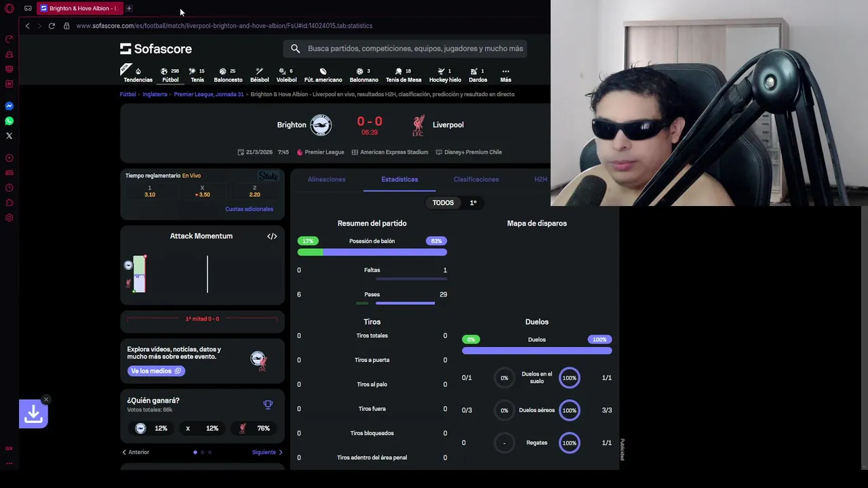868x488 pixels.
Task: Open Liverpool team crest
Action: tap(418, 125)
